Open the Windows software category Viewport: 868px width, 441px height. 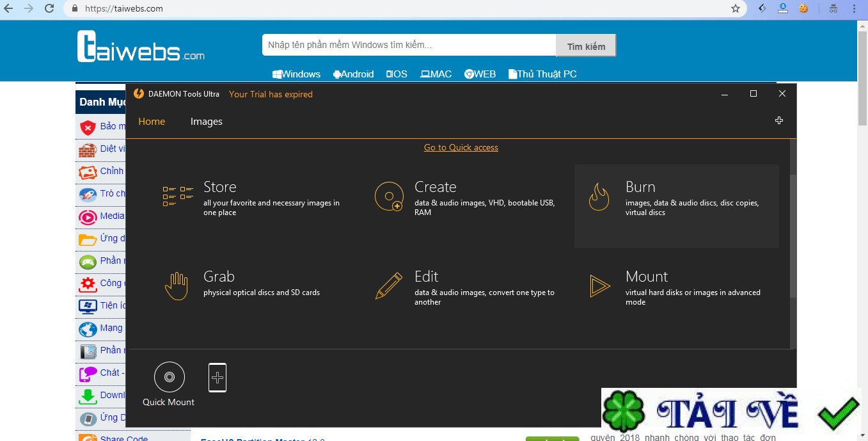pos(296,74)
